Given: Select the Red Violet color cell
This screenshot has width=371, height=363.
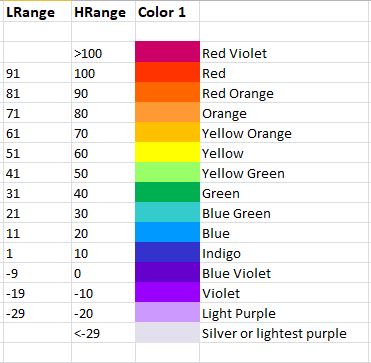Looking at the screenshot, I should pos(167,52).
